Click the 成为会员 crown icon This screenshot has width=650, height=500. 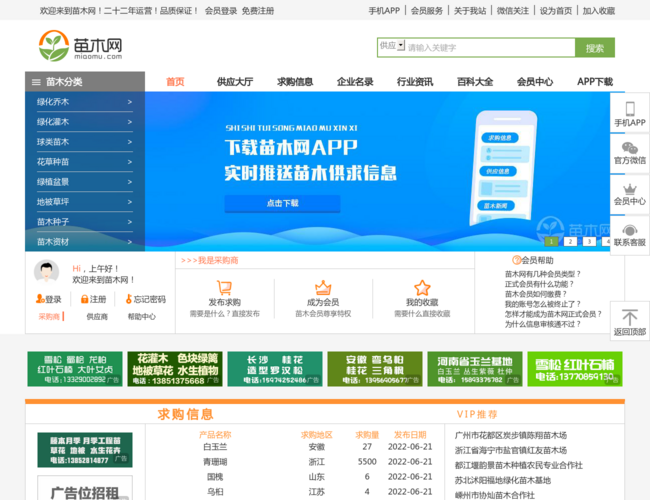point(323,287)
